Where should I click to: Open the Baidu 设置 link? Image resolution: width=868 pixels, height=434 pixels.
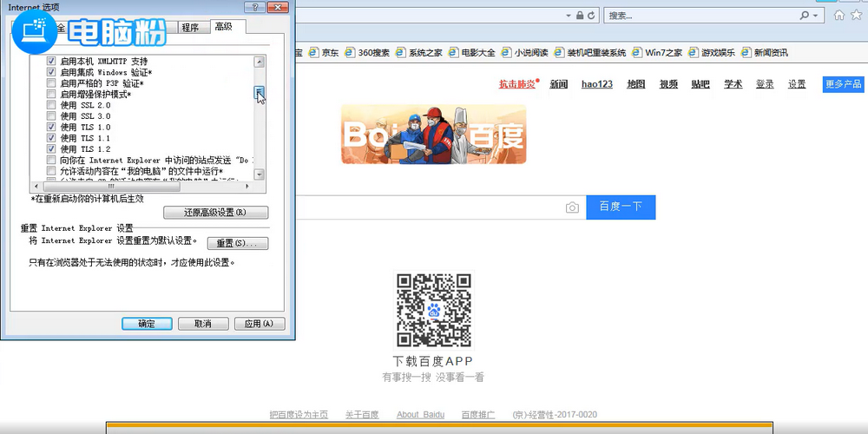(x=797, y=84)
